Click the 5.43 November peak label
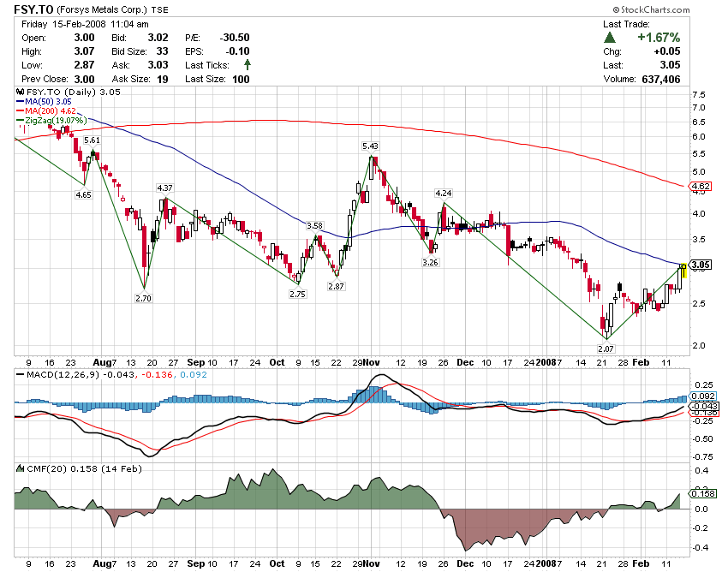The width and height of the screenshot is (728, 572). 371,146
